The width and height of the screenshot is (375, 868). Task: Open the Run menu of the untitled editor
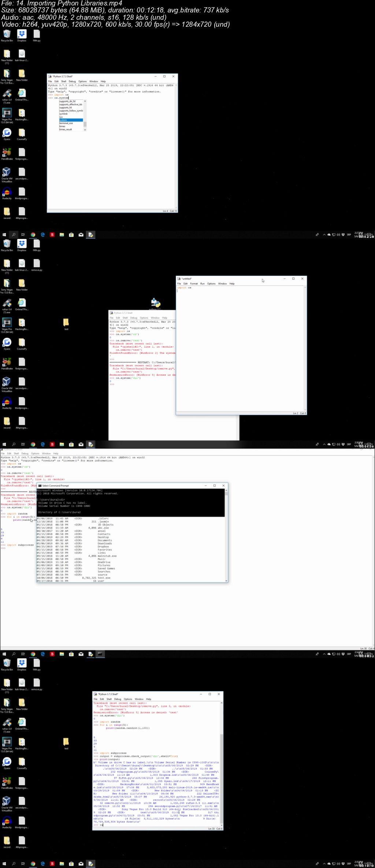point(203,284)
